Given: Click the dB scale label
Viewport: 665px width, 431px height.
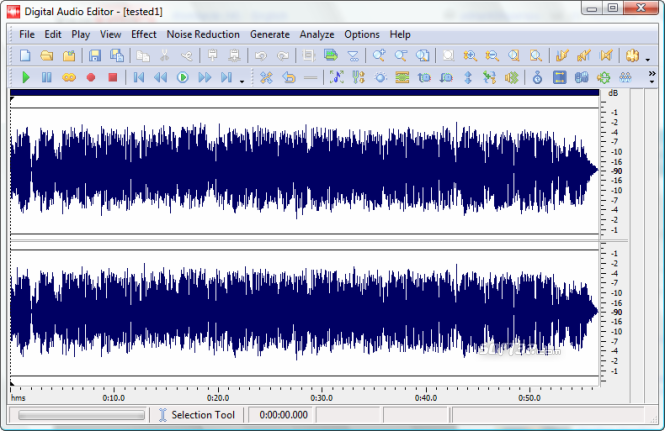Looking at the screenshot, I should [x=613, y=93].
